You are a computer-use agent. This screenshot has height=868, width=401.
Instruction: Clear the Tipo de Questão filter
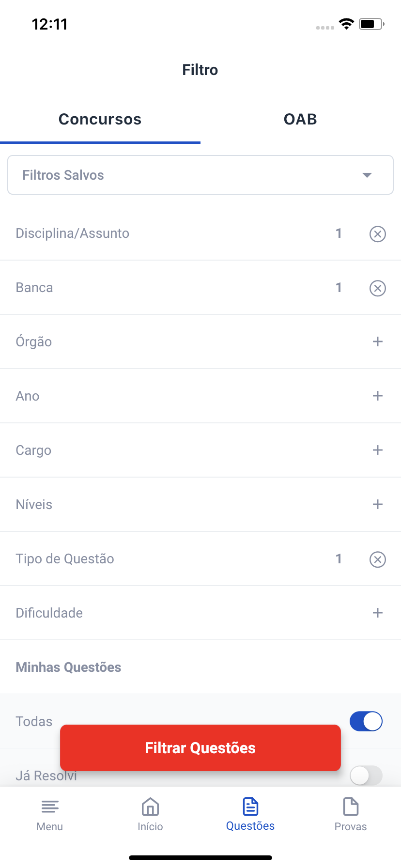[x=377, y=559]
